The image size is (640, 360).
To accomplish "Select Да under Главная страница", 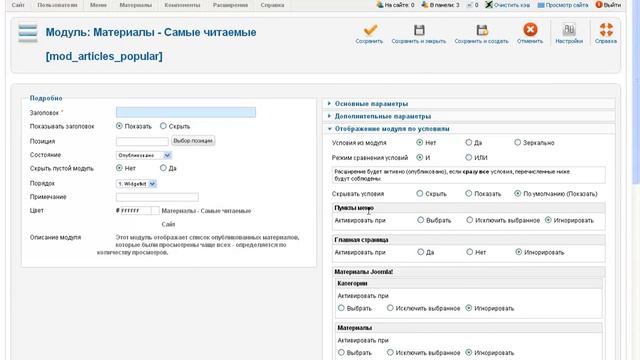I will point(420,252).
